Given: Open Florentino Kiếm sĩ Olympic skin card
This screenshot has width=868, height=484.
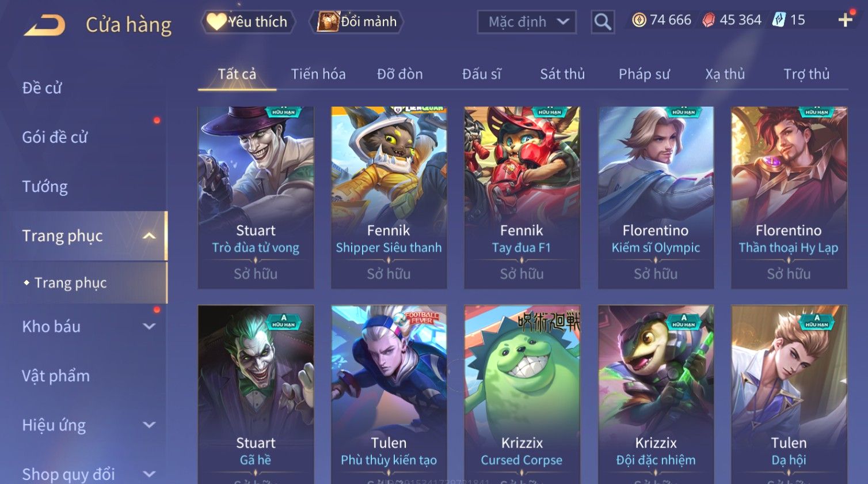Looking at the screenshot, I should 656,198.
